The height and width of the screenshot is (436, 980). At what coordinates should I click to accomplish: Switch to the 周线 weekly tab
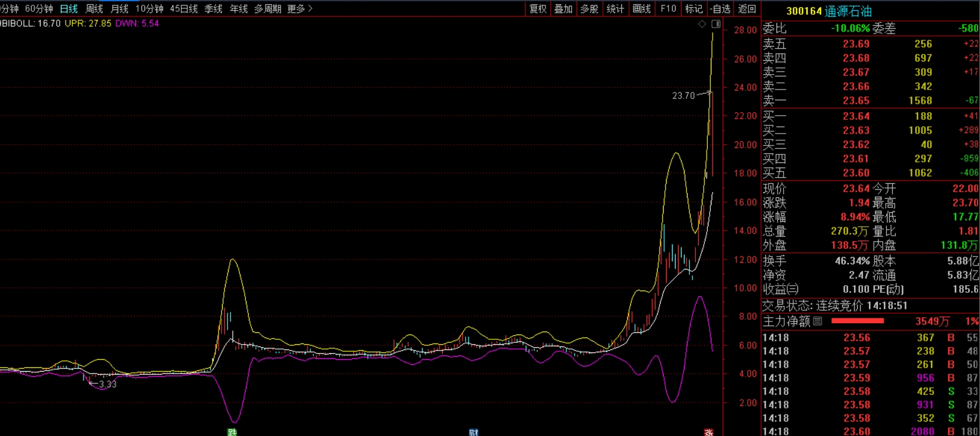click(94, 8)
